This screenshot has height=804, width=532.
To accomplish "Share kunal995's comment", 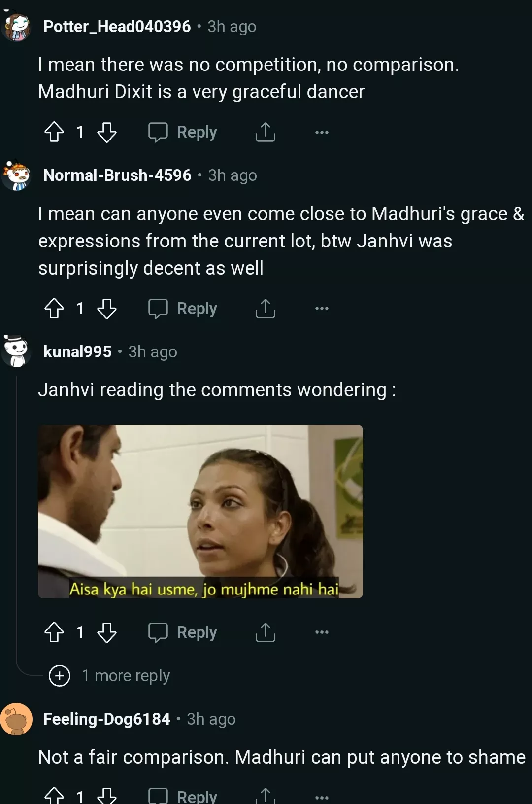I will pyautogui.click(x=266, y=632).
